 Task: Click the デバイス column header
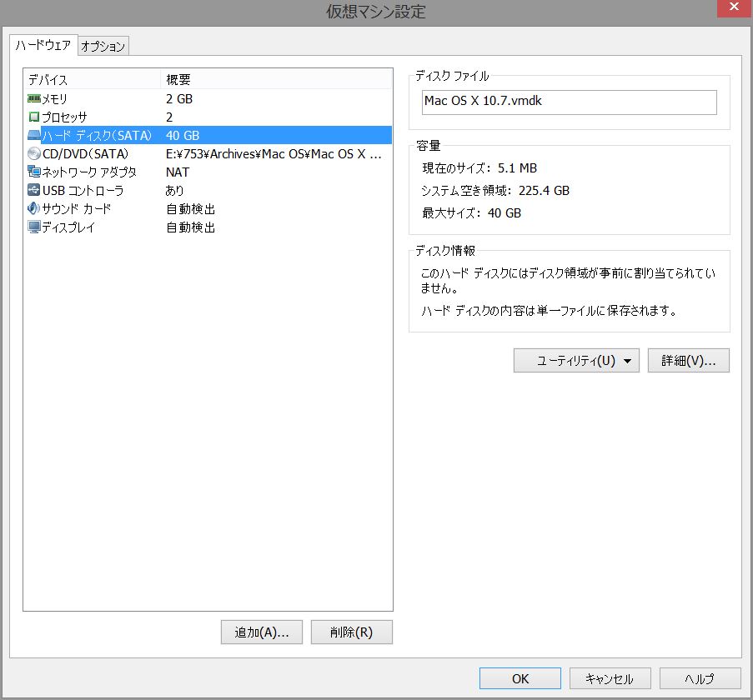(92, 79)
